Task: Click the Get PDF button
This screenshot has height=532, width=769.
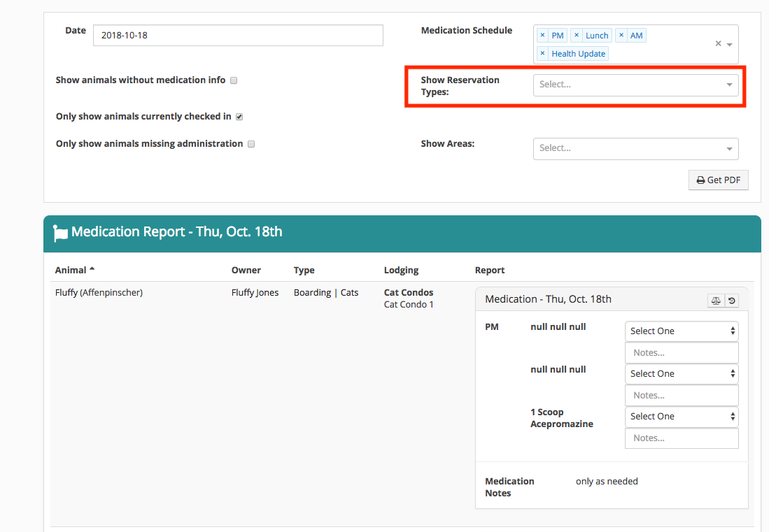Action: [x=718, y=180]
